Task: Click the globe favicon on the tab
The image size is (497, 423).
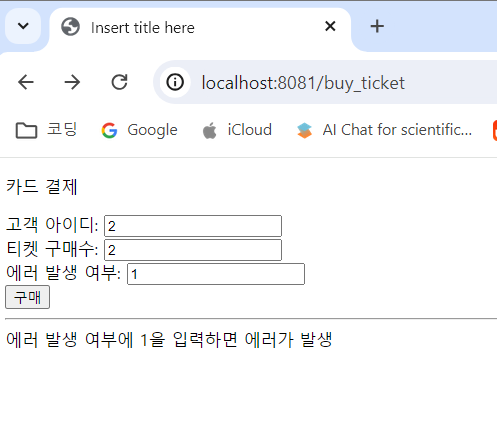Action: [x=70, y=27]
